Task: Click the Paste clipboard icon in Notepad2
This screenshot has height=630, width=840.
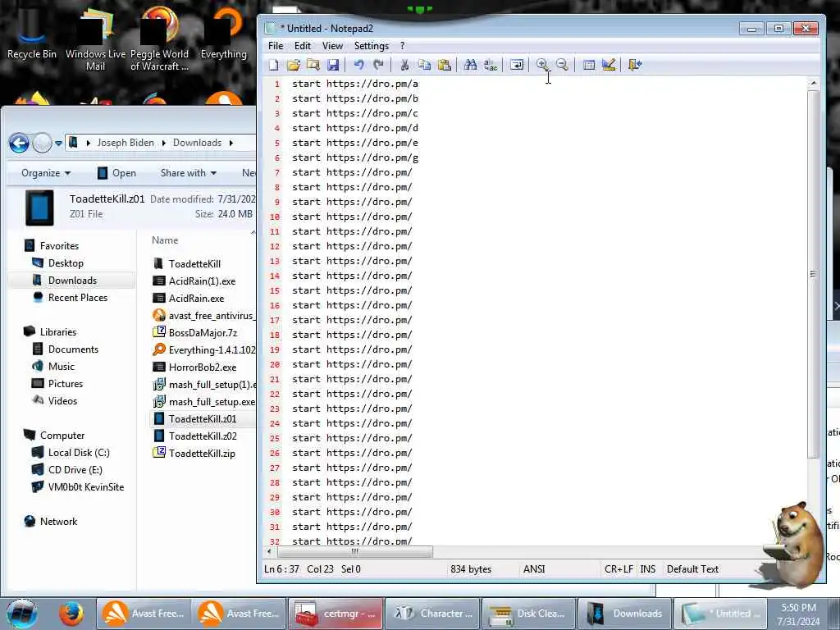Action: click(x=444, y=65)
